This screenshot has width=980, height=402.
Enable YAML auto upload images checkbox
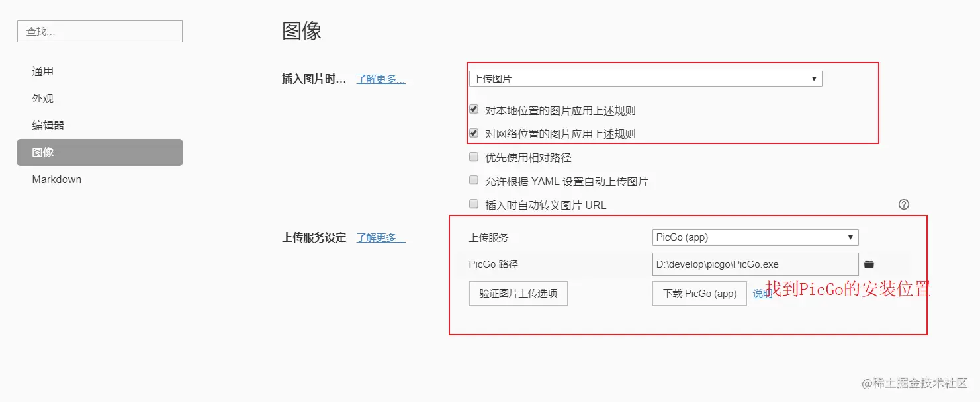click(474, 180)
